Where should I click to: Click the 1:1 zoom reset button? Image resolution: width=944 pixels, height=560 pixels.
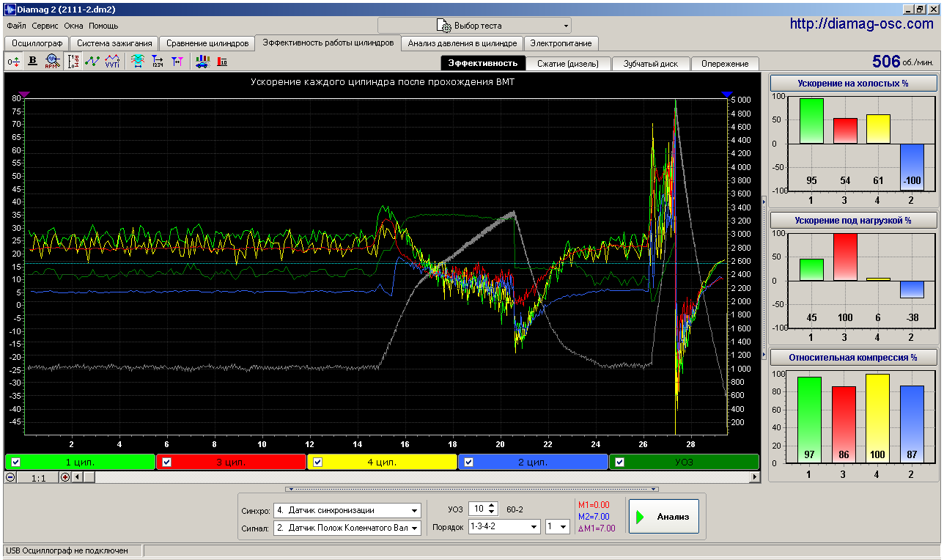(39, 477)
